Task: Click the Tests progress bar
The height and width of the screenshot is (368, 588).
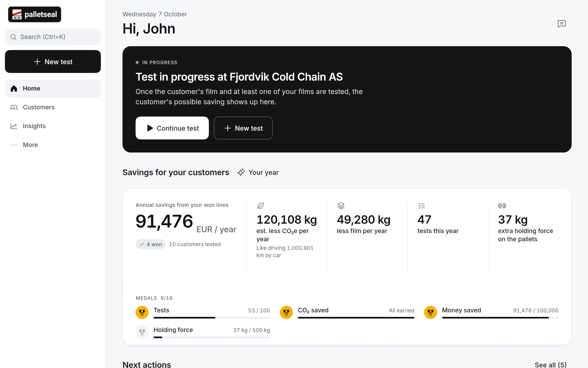Action: click(x=212, y=318)
